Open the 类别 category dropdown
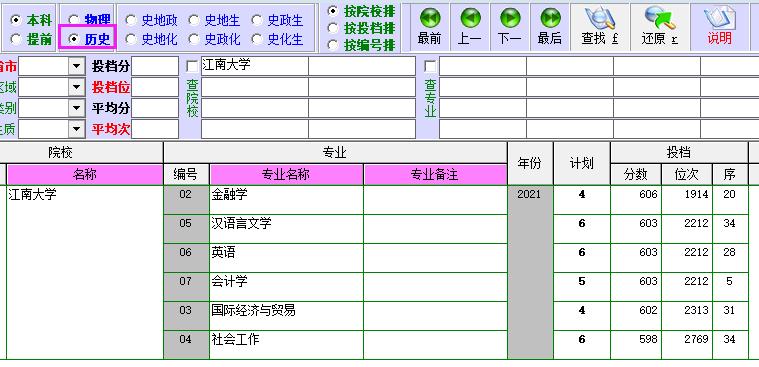759x367 pixels. click(x=76, y=108)
